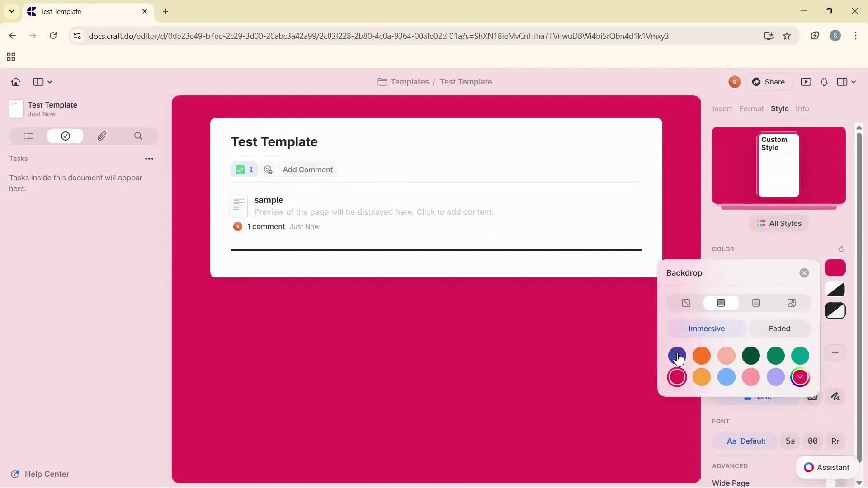Open the bulleted list view icon
The width and height of the screenshot is (868, 488).
click(x=28, y=136)
